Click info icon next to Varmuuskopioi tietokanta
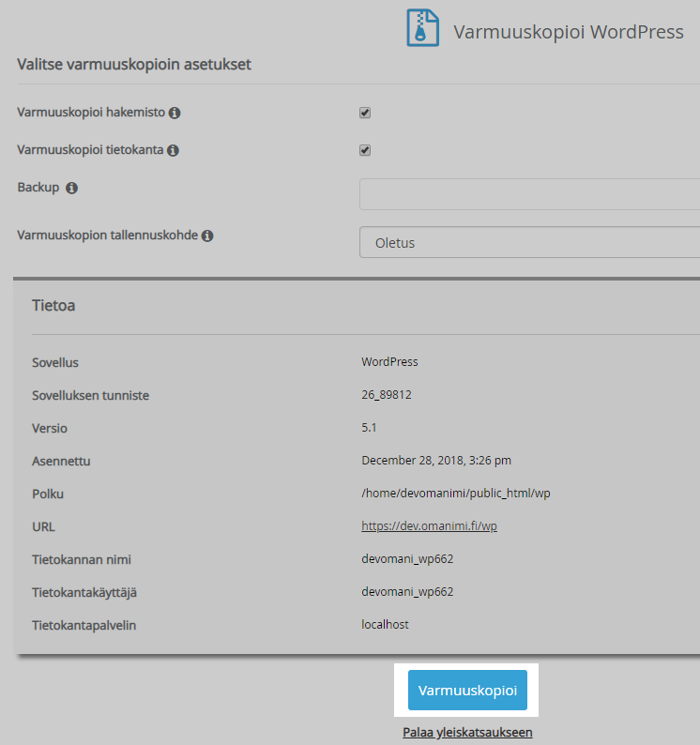The image size is (700, 745). click(173, 150)
